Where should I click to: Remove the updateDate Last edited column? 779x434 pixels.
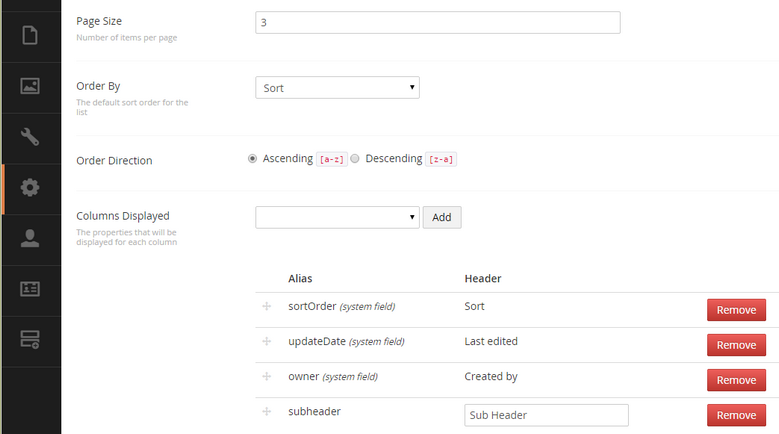[736, 345]
